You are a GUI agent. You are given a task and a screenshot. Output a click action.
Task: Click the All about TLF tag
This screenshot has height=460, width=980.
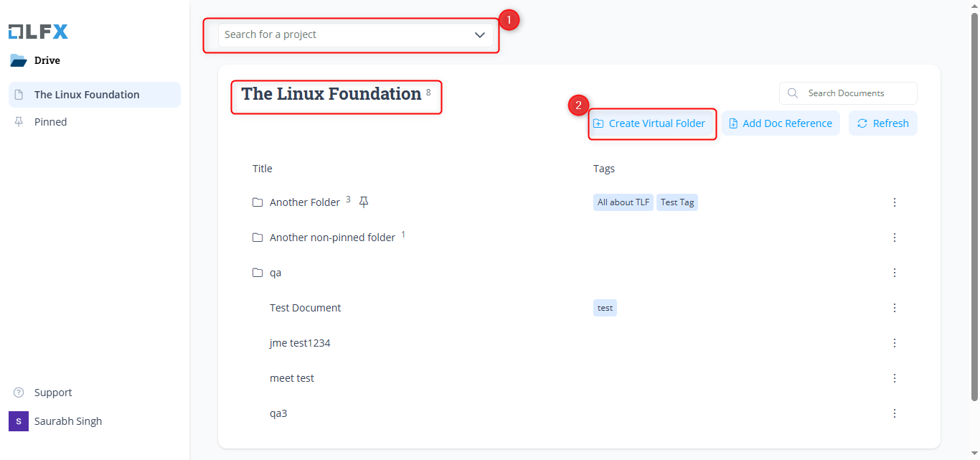point(623,202)
